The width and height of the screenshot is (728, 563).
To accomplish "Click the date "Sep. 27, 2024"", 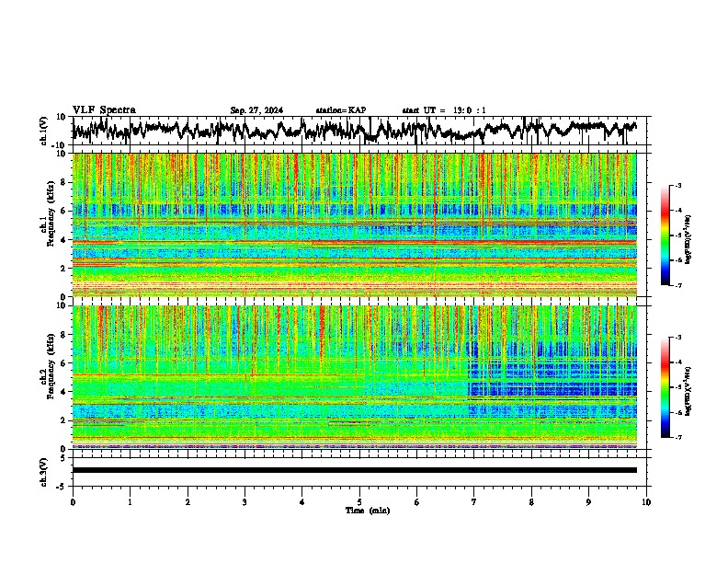I will tap(256, 110).
